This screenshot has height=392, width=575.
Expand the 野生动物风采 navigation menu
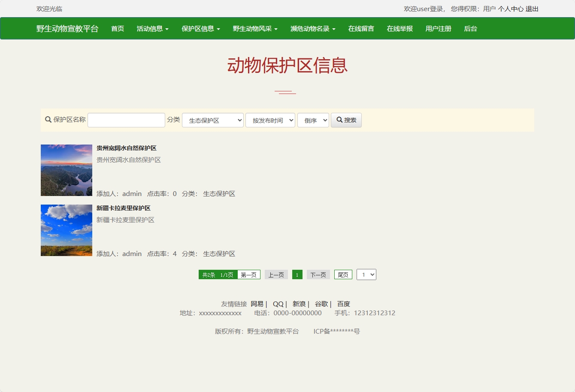pos(255,28)
